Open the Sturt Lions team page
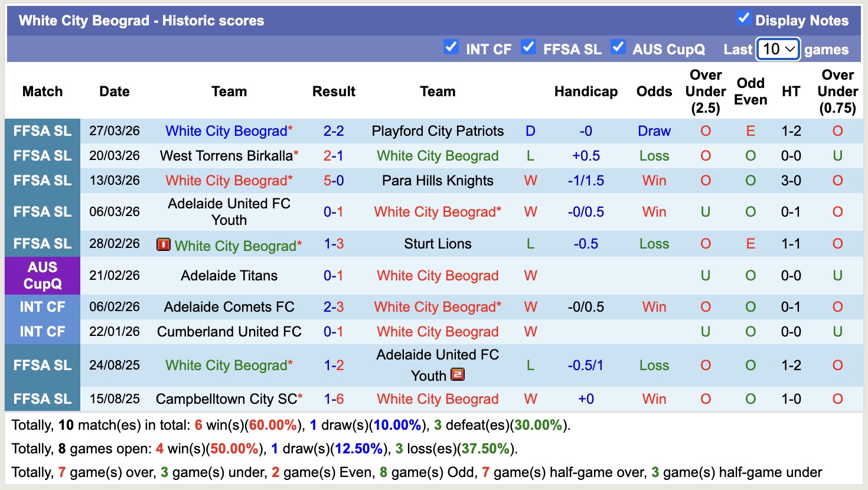 pos(437,243)
